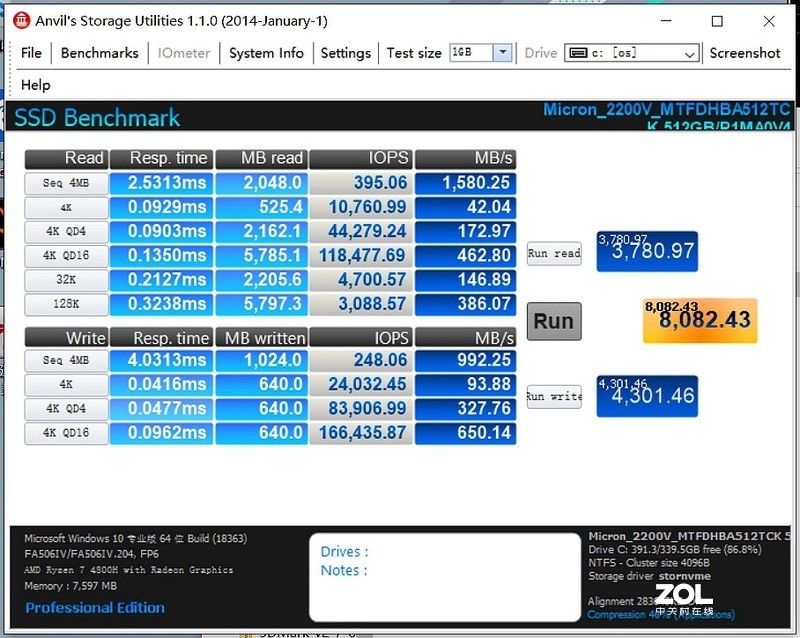
Task: Open the Help menu
Action: (x=36, y=85)
